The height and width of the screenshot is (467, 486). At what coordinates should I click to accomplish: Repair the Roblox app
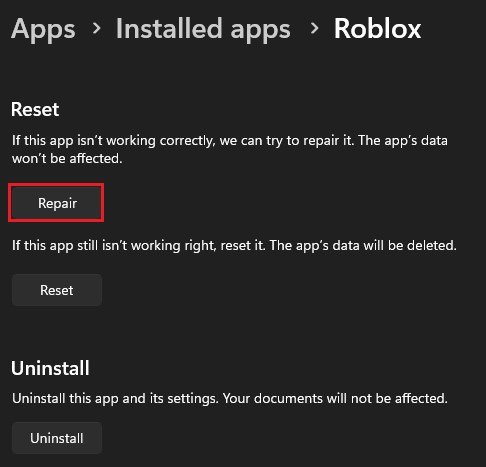(56, 203)
